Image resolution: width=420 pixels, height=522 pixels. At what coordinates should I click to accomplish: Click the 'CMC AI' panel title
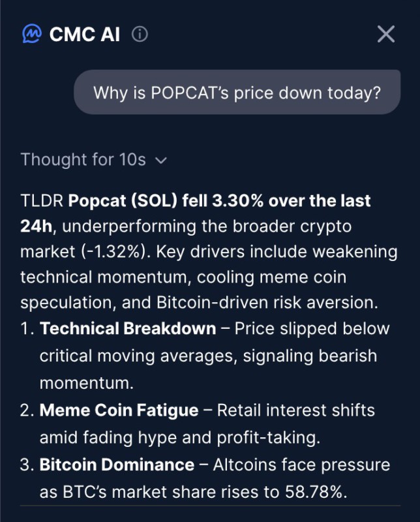coord(85,35)
